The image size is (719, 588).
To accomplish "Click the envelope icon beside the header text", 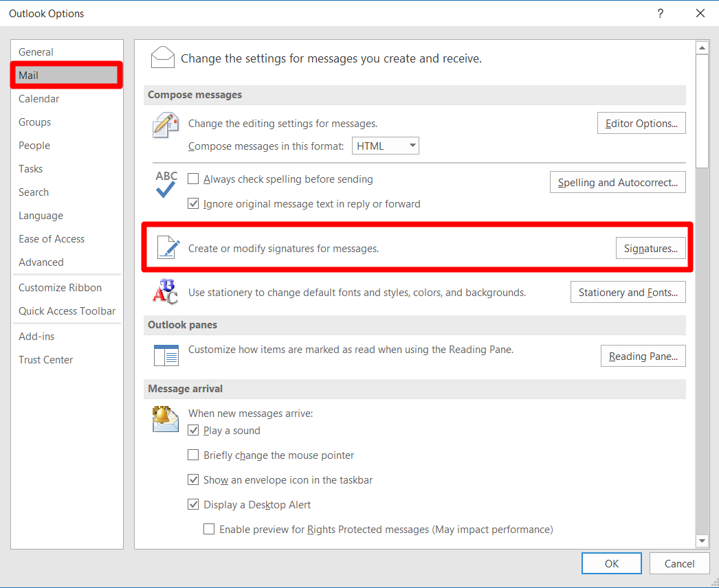I will (x=162, y=58).
